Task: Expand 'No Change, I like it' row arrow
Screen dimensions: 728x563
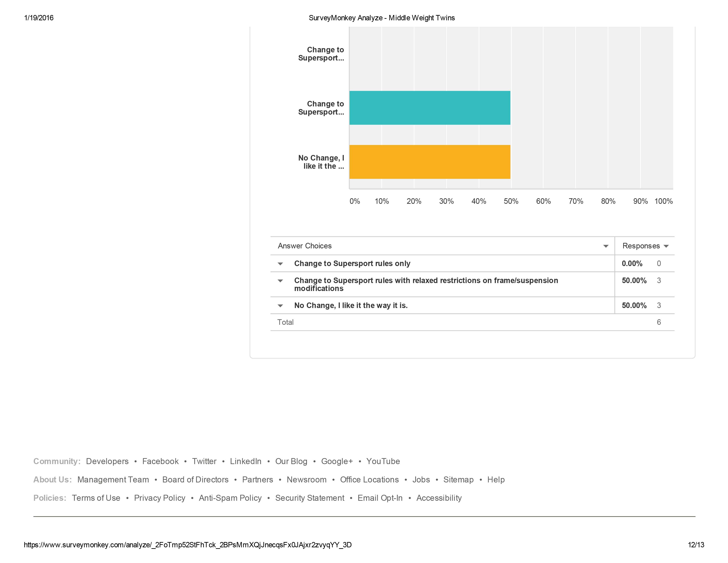Action: tap(280, 306)
